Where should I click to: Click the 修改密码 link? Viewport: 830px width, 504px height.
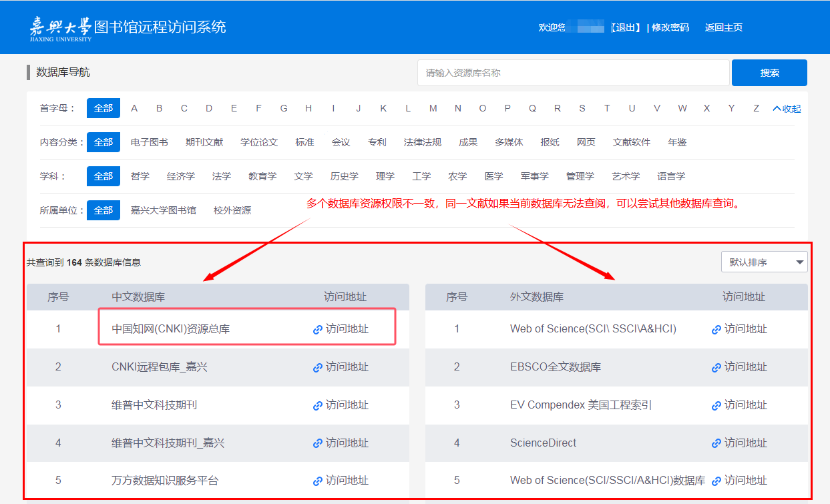pos(670,27)
